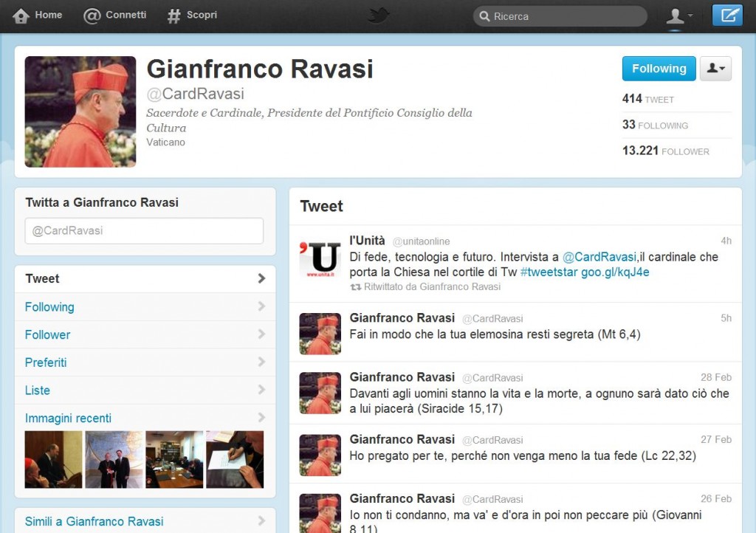The height and width of the screenshot is (533, 756).
Task: Select tweet text 'Fai in modo che la tua elemosina'
Action: point(435,334)
